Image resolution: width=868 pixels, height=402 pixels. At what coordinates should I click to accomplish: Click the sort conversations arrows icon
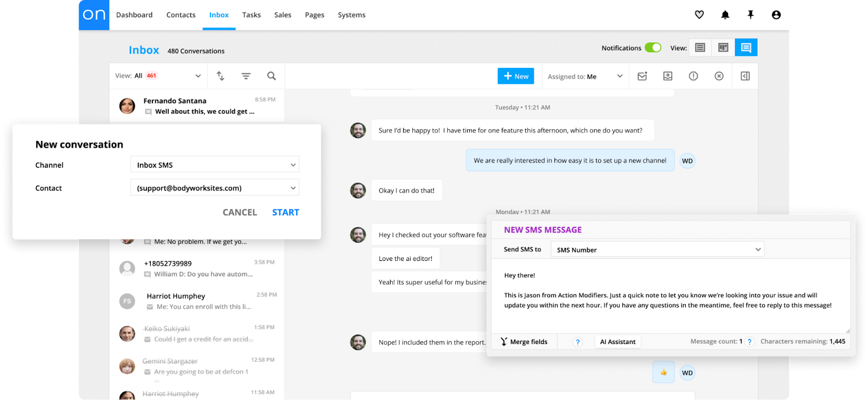(x=220, y=76)
